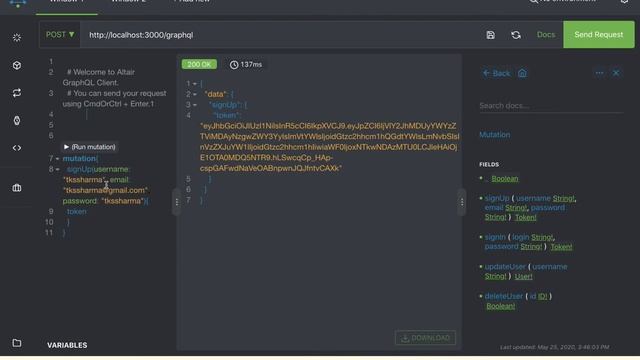The height and width of the screenshot is (360, 640).
Task: Click the "tkssharma@gmail.com" email value
Action: [106, 190]
